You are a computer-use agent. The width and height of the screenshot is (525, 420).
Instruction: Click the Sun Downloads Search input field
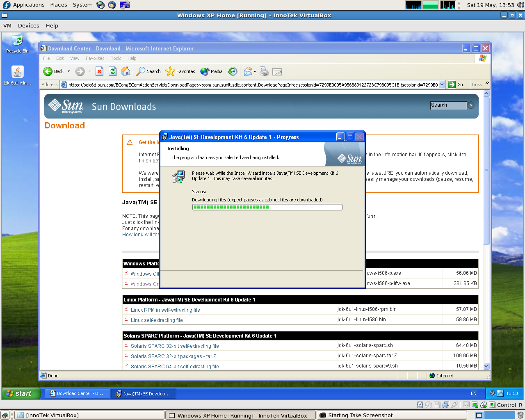click(449, 105)
